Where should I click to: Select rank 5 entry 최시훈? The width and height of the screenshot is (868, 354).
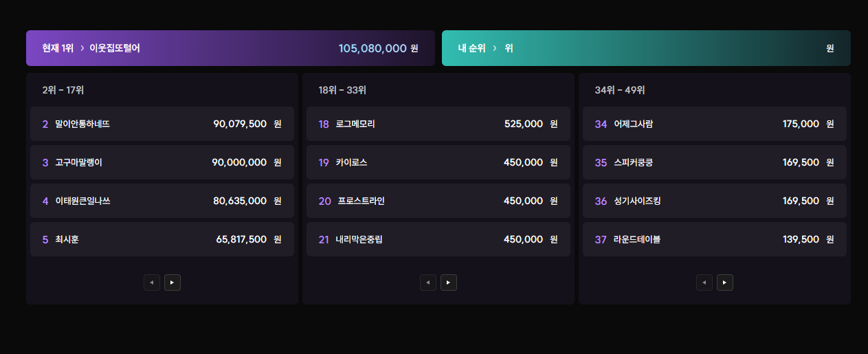(162, 239)
